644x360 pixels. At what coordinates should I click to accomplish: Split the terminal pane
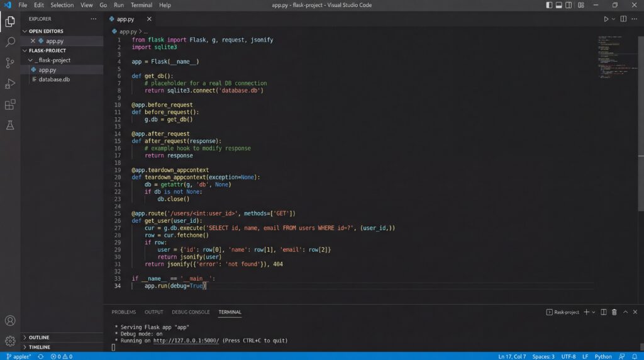click(x=603, y=312)
